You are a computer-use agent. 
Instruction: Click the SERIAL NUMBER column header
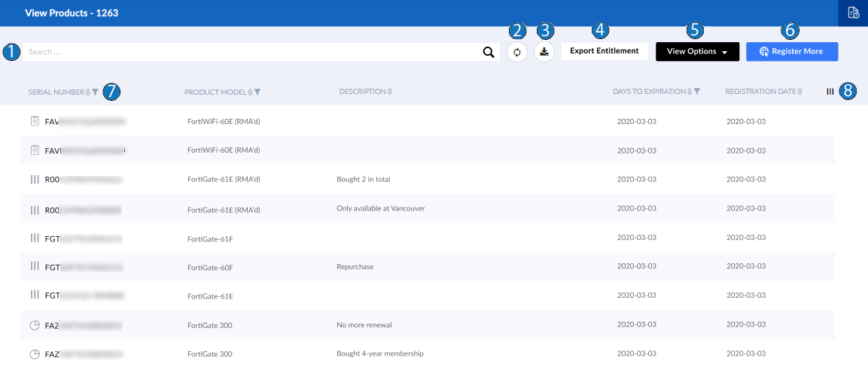pos(56,93)
